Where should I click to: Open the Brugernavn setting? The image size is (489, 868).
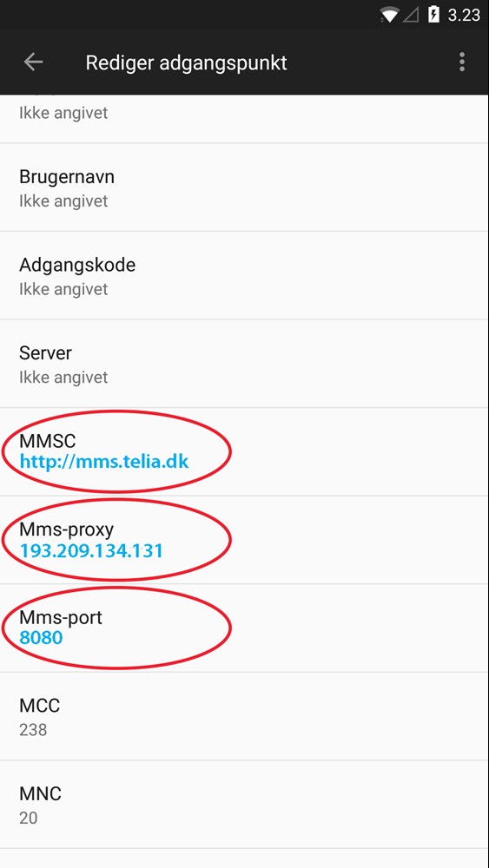click(244, 187)
